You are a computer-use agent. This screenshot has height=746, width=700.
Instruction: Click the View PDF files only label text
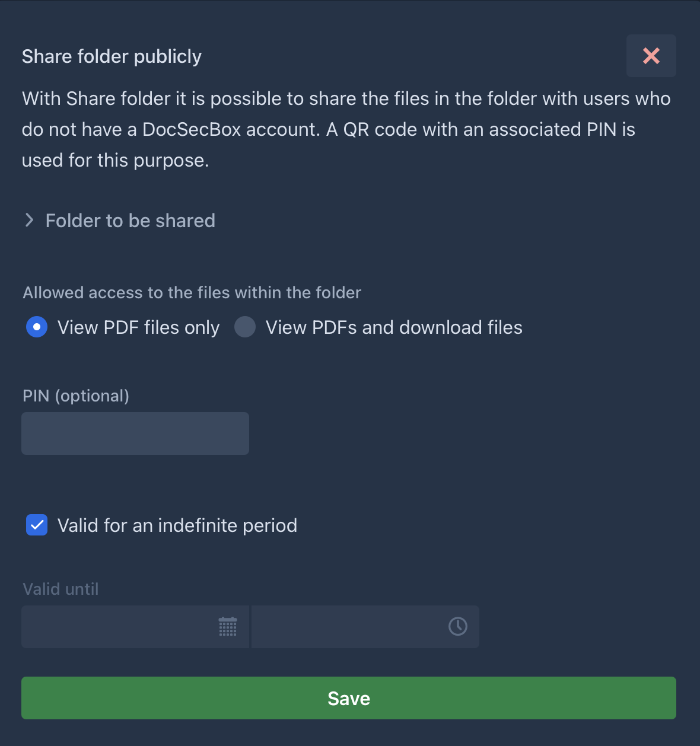click(138, 327)
